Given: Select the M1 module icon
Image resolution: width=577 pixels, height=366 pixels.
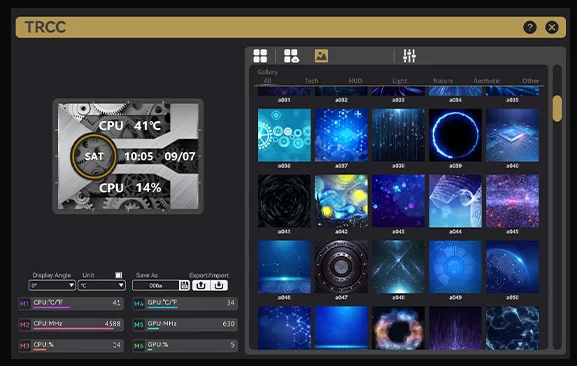Looking at the screenshot, I should point(25,304).
